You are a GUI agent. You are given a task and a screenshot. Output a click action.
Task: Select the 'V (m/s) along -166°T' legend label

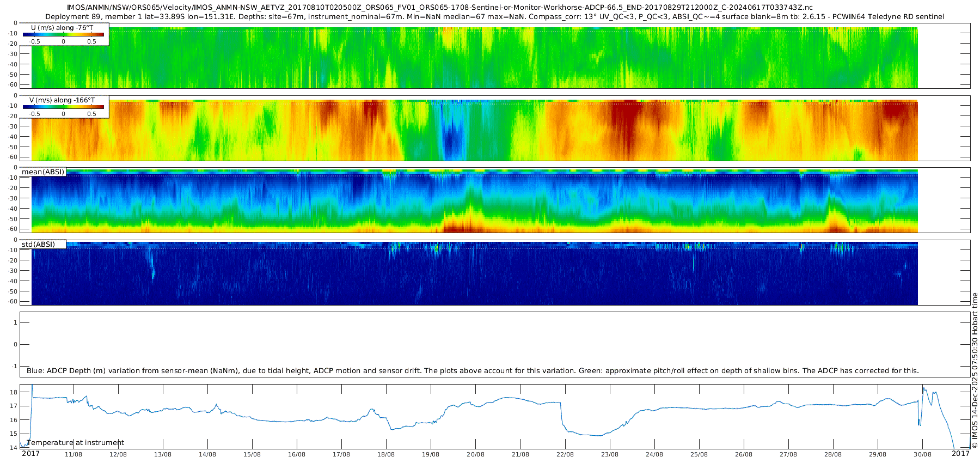62,100
